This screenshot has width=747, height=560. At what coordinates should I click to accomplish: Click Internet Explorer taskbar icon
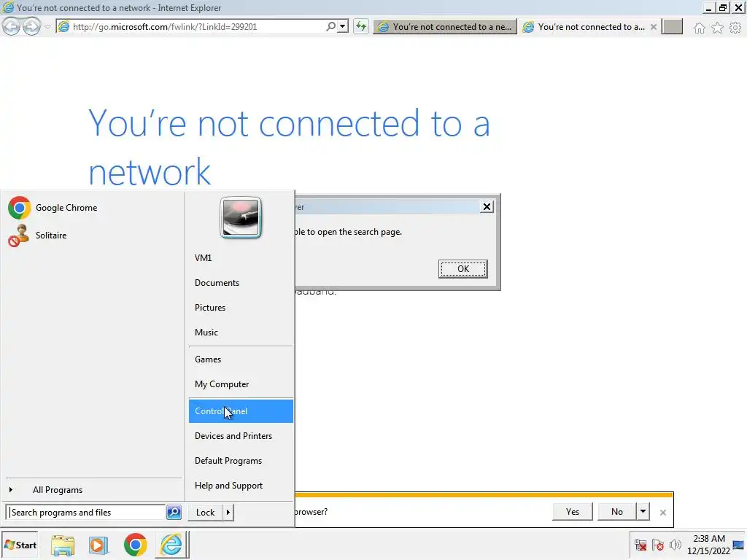171,545
